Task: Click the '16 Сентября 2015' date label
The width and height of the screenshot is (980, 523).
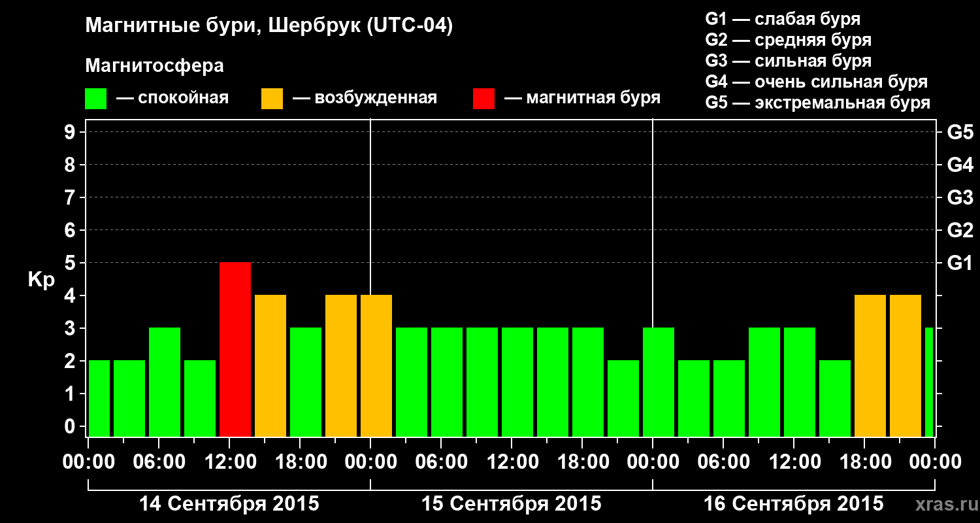Action: click(794, 504)
